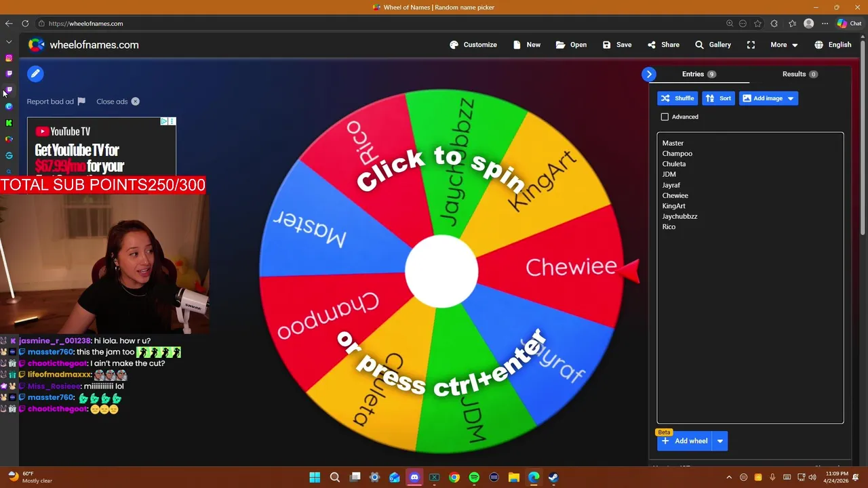Click inside the entries text box
The height and width of the screenshot is (488, 868).
(750, 278)
